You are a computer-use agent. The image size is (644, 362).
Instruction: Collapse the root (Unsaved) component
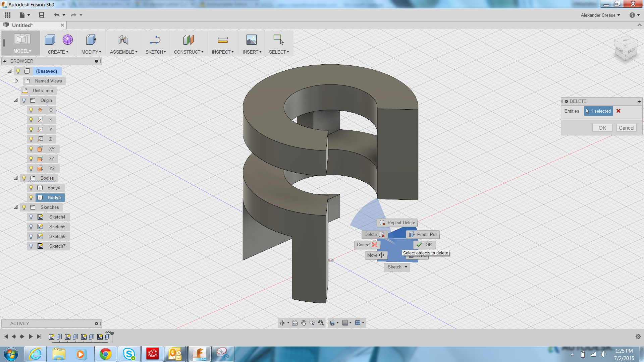pyautogui.click(x=10, y=71)
